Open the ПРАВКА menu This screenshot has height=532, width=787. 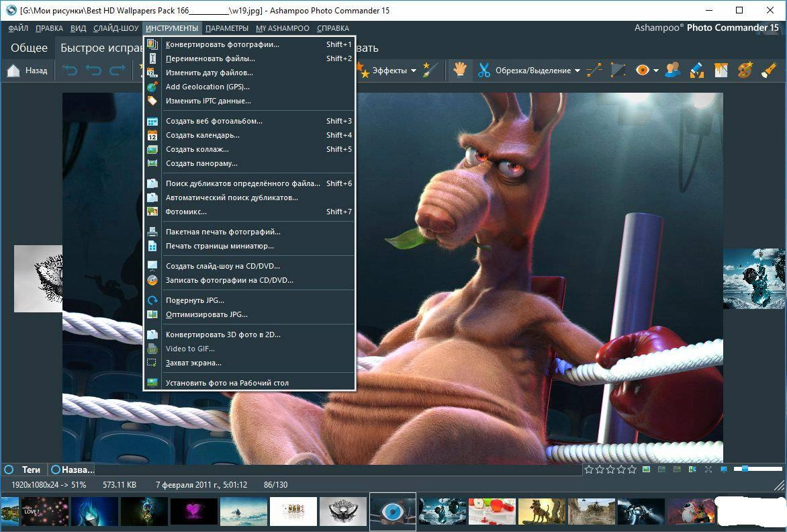click(49, 28)
